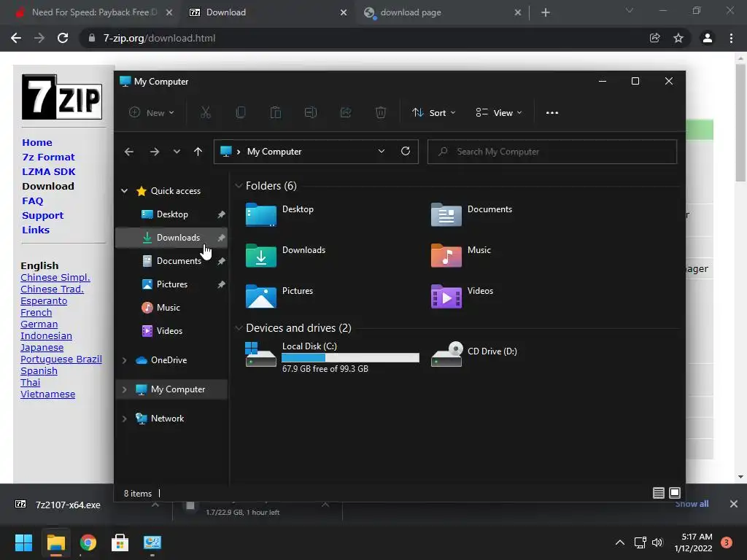Screen dimensions: 747x560
Task: Select the Local Disk (C:) drive
Action: coord(333,356)
